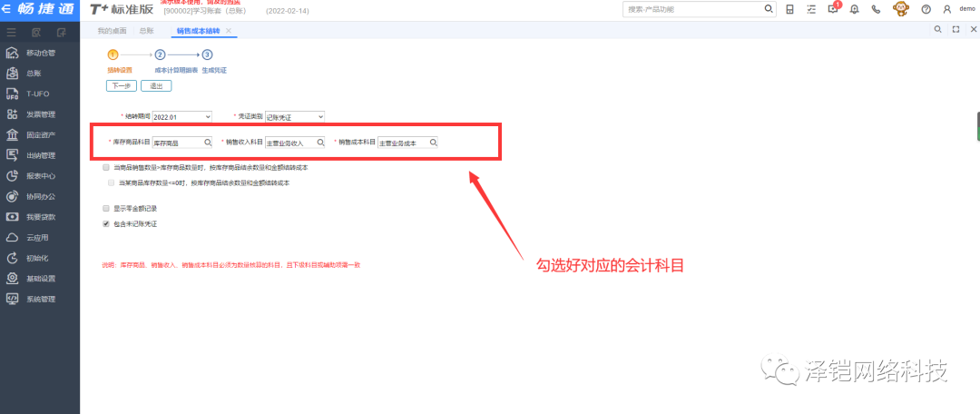Screen dimensions: 980x414
Task: Open the help question mark icon
Action: click(x=926, y=9)
